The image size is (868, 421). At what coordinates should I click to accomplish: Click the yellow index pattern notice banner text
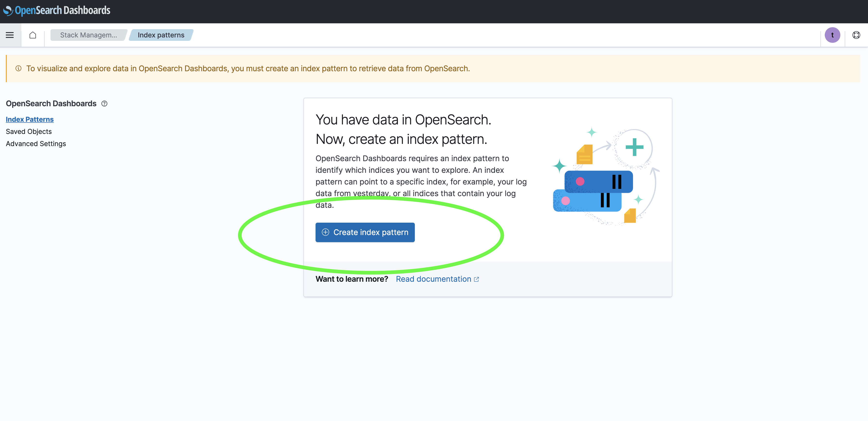pos(248,69)
